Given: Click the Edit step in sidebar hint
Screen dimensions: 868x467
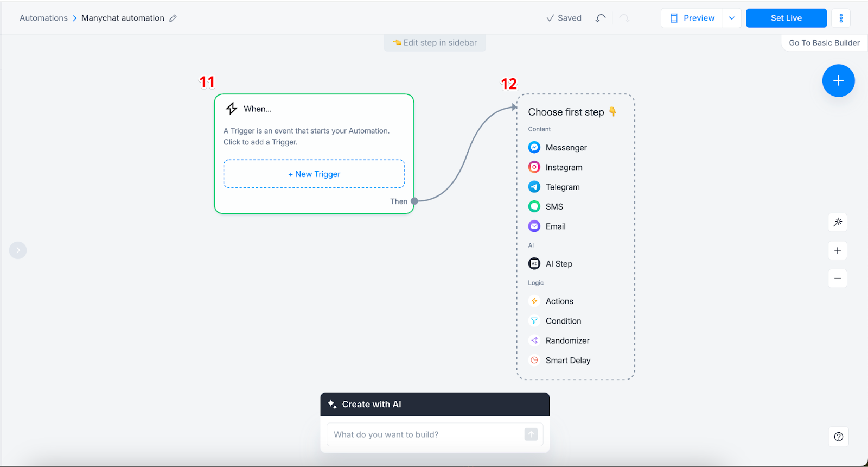Looking at the screenshot, I should click(x=435, y=43).
